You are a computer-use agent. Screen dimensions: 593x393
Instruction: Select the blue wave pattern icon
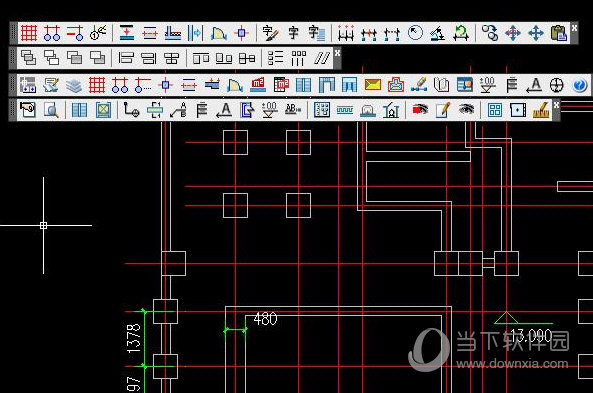(x=345, y=110)
